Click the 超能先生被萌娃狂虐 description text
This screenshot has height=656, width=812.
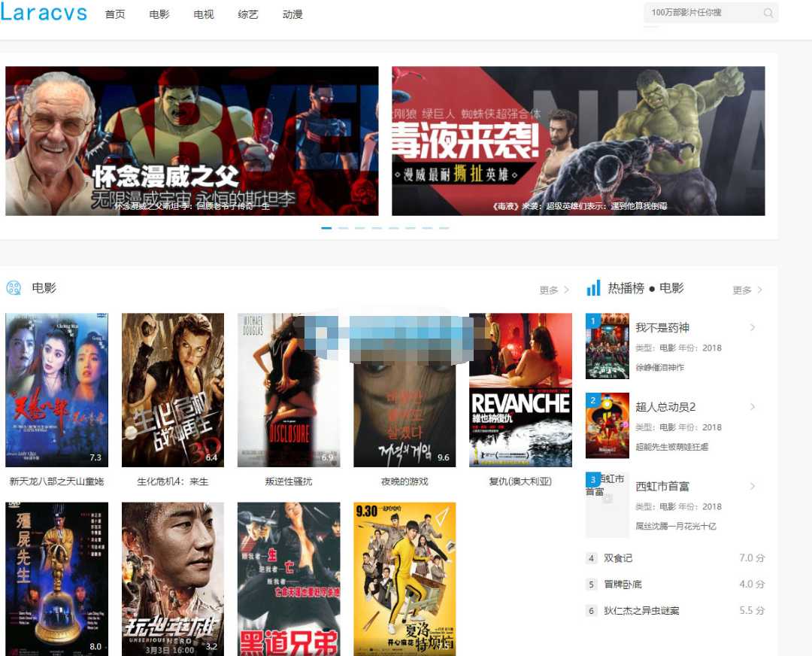[671, 447]
